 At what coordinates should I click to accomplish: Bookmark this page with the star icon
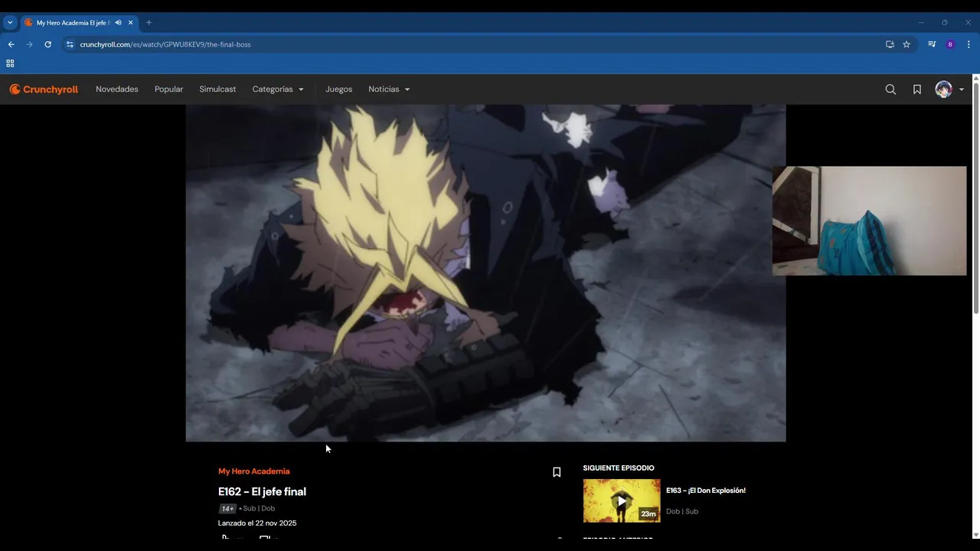906,44
